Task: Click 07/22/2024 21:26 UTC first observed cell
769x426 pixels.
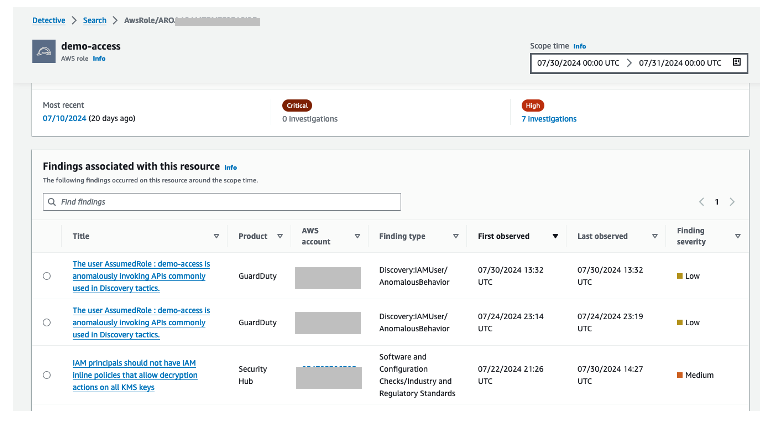Action: (511, 375)
